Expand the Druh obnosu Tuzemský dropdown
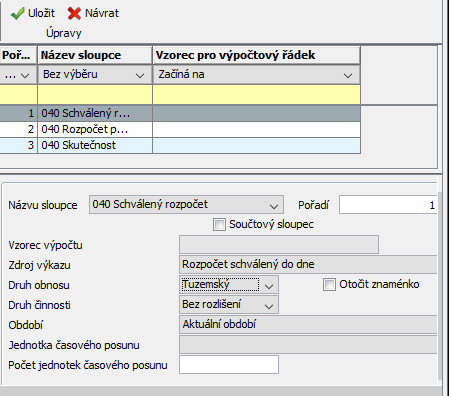This screenshot has width=449, height=396. [229, 285]
